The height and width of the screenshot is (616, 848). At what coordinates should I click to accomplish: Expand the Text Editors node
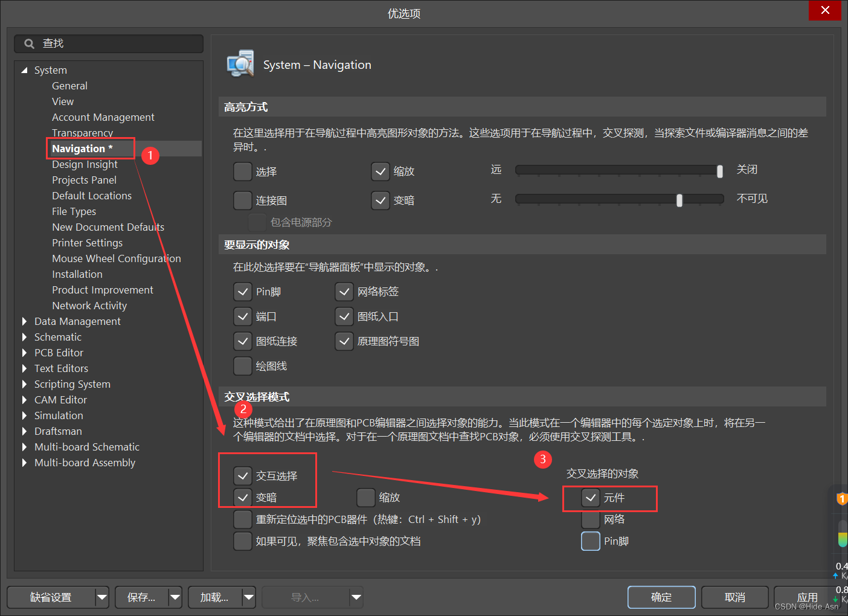click(x=24, y=368)
